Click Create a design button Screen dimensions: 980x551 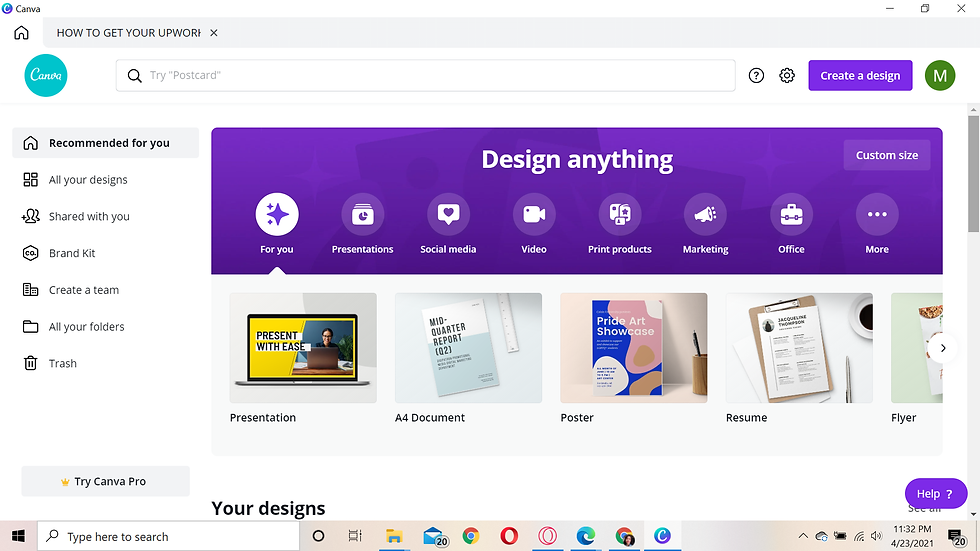click(x=860, y=76)
